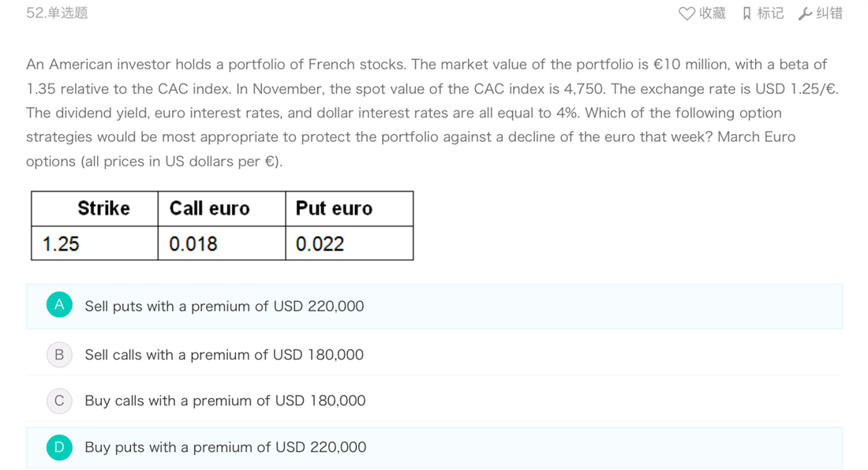868x470 pixels.
Task: Click the Strike table header cell
Action: (95, 208)
